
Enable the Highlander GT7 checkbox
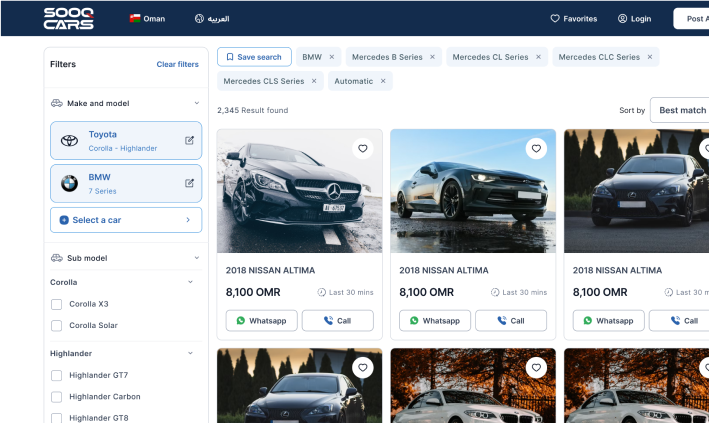(57, 375)
